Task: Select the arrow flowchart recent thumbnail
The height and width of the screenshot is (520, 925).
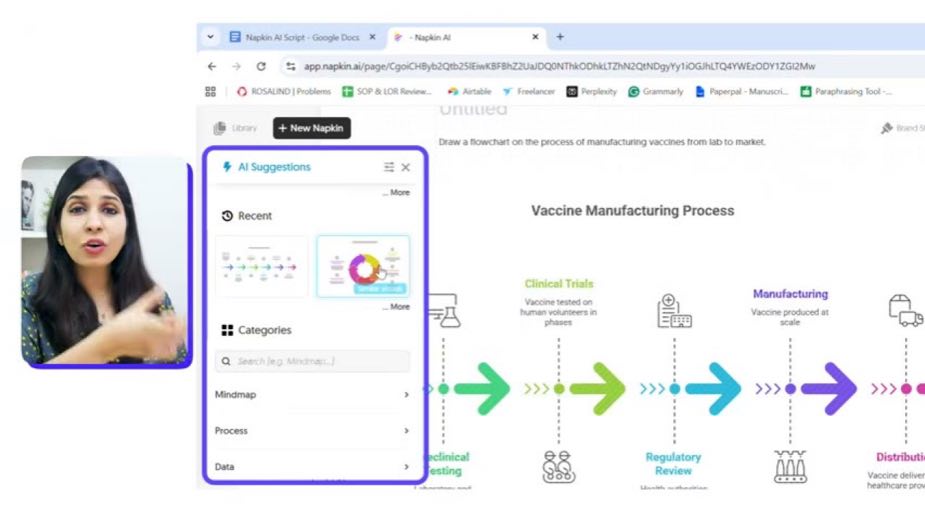Action: coord(261,266)
